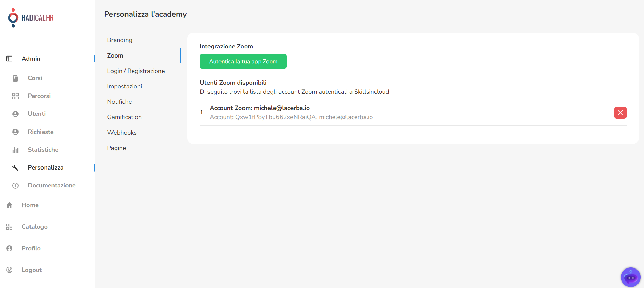Click the Skillsincloud account list description
The width and height of the screenshot is (644, 288).
[x=294, y=92]
